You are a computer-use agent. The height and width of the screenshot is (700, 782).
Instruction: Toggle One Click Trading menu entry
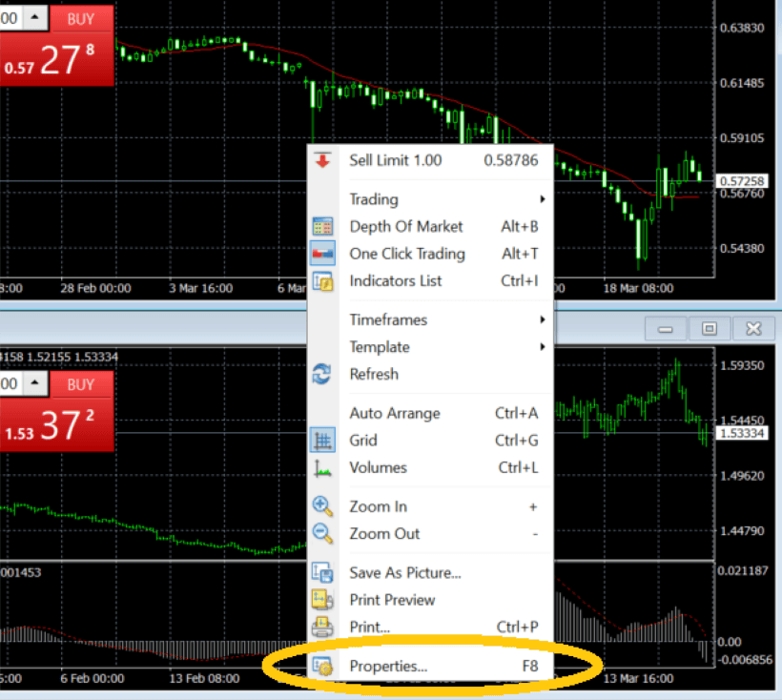click(x=430, y=254)
